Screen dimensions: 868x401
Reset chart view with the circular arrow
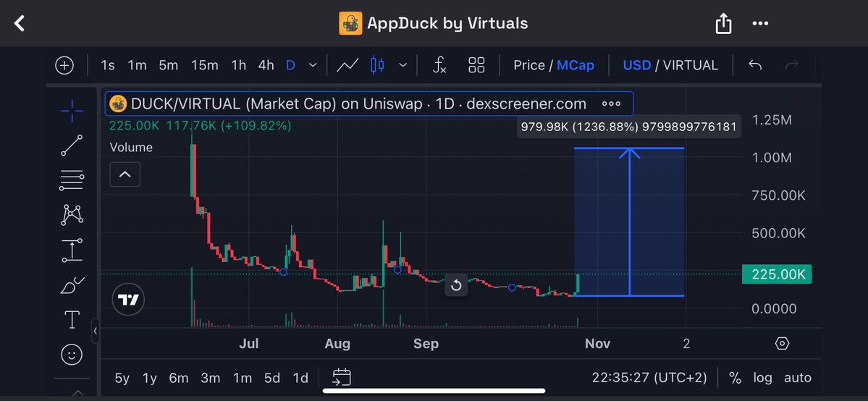click(456, 285)
